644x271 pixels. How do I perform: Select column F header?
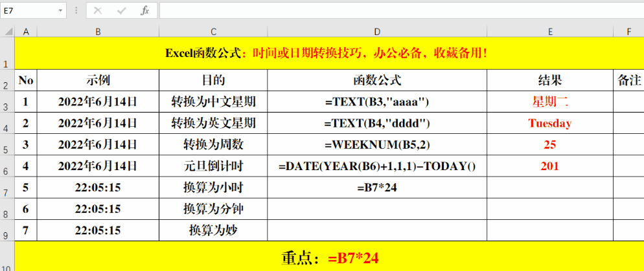coord(629,32)
